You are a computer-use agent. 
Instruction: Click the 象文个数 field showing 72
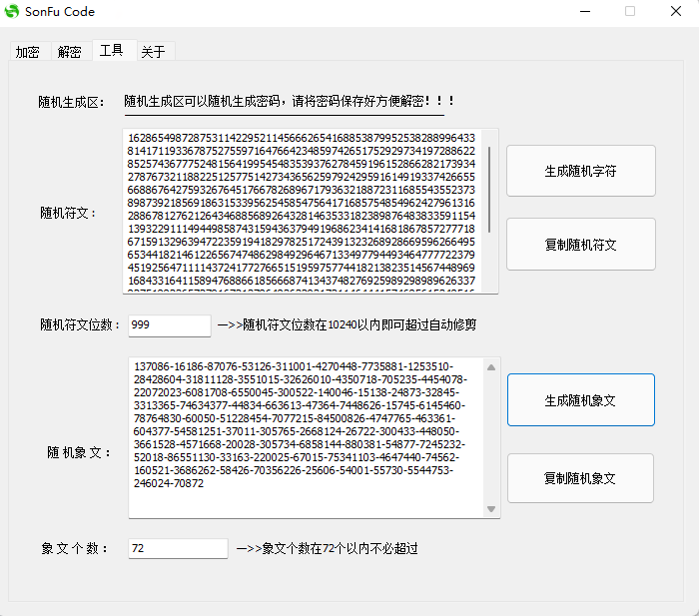pos(178,548)
